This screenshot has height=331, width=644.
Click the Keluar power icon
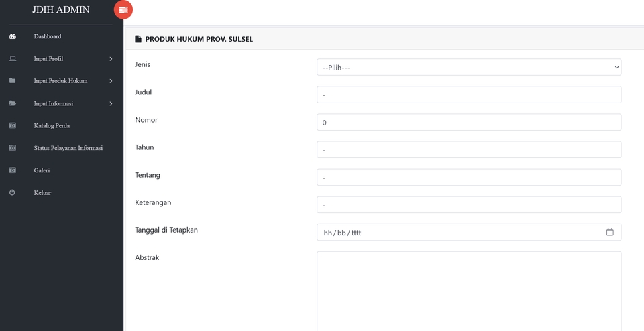tap(12, 193)
